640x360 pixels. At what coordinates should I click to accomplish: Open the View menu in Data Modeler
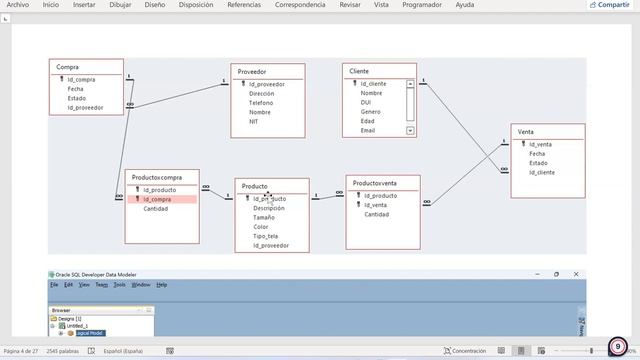[84, 285]
